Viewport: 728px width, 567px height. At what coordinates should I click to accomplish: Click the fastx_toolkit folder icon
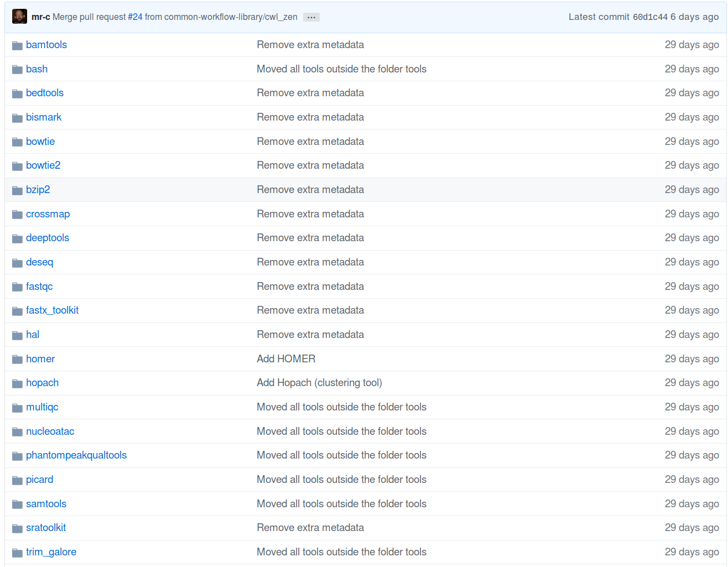click(x=17, y=311)
